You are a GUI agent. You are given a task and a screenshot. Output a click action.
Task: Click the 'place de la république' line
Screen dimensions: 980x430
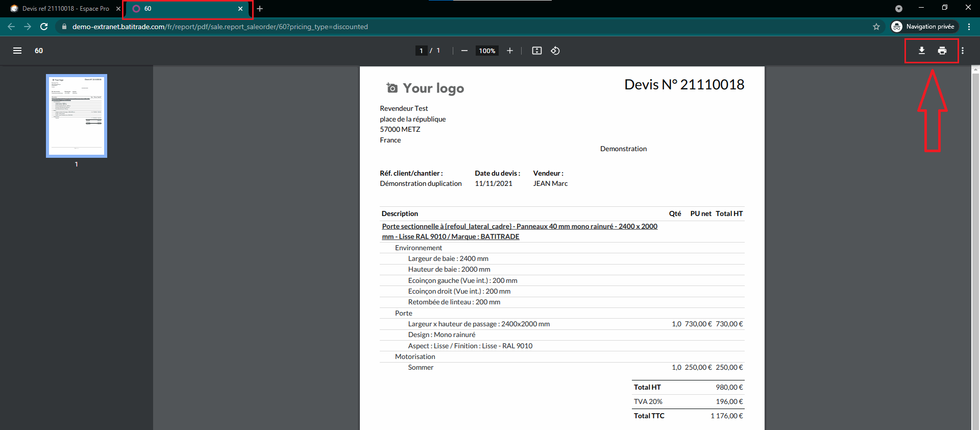[412, 119]
